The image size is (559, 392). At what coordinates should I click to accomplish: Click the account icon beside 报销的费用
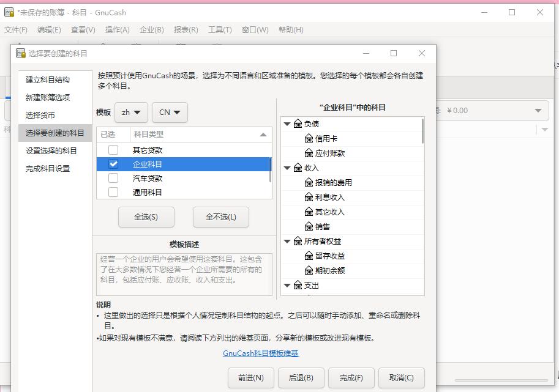pyautogui.click(x=309, y=183)
